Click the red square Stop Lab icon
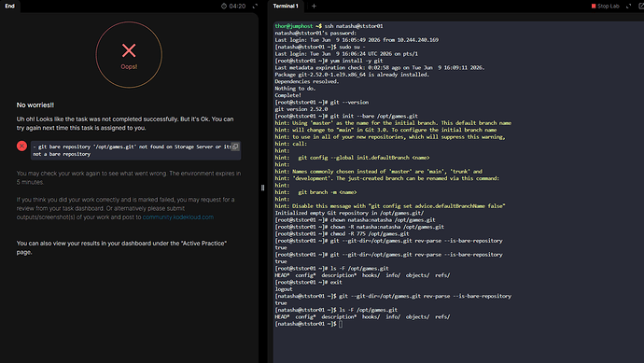 coord(594,6)
